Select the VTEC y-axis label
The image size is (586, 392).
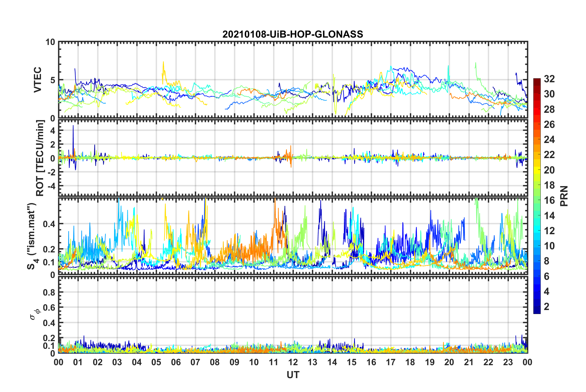38,80
